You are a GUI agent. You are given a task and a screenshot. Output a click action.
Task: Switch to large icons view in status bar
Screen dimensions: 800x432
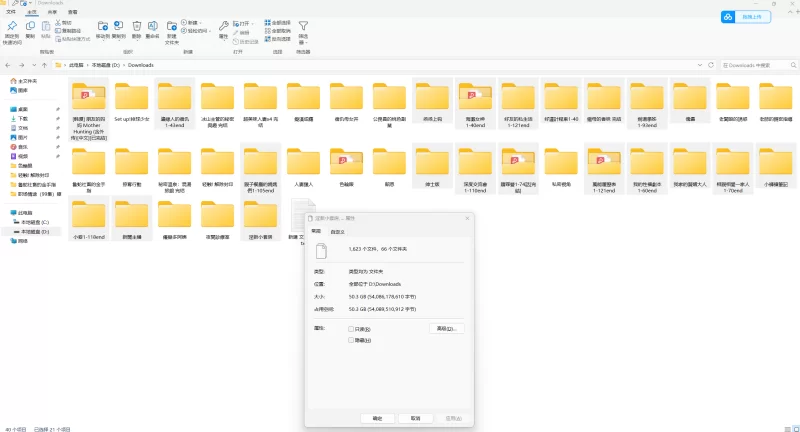tap(795, 429)
